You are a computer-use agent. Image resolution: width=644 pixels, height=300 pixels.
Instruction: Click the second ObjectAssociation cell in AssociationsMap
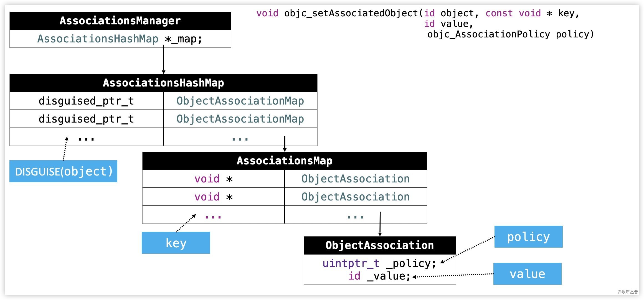click(x=355, y=197)
